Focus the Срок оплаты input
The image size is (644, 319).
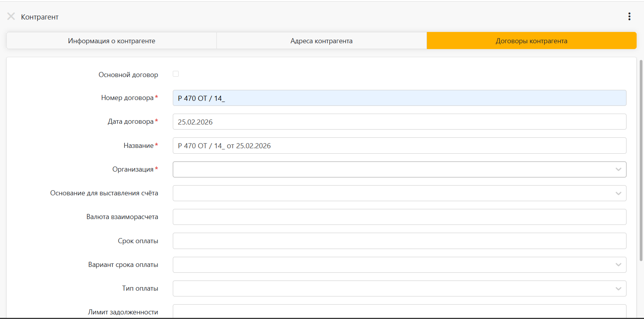point(399,241)
